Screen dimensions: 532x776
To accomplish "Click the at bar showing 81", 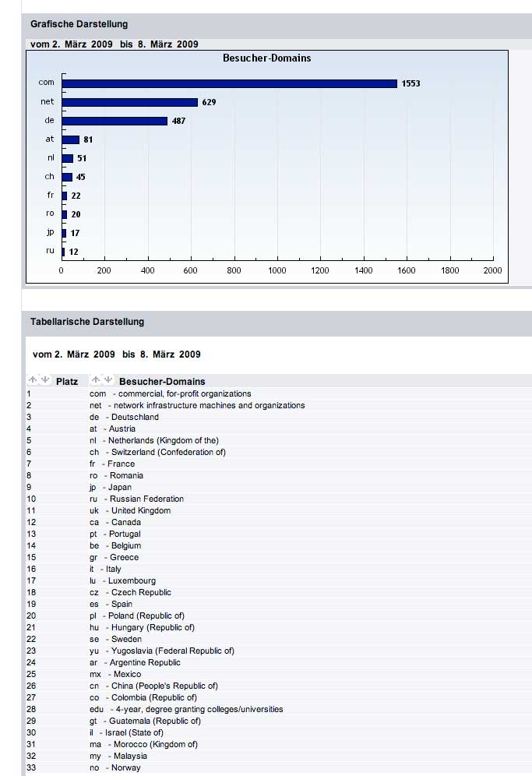I will point(71,139).
